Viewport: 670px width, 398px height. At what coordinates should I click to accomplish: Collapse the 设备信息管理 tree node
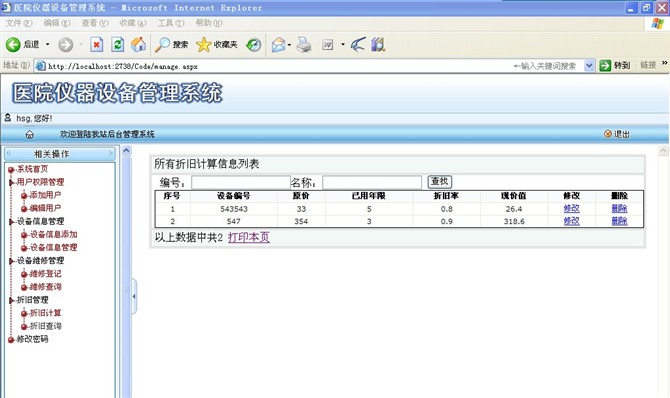pos(12,222)
